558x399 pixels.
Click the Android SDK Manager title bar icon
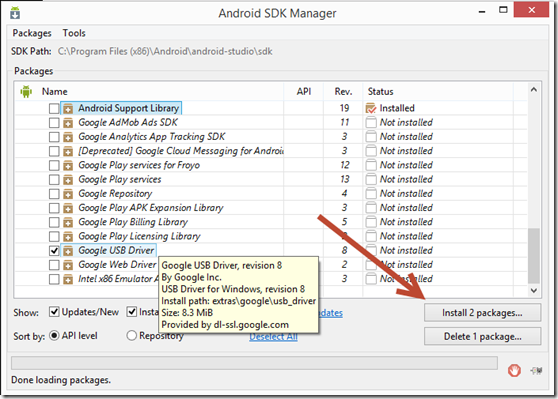[15, 13]
